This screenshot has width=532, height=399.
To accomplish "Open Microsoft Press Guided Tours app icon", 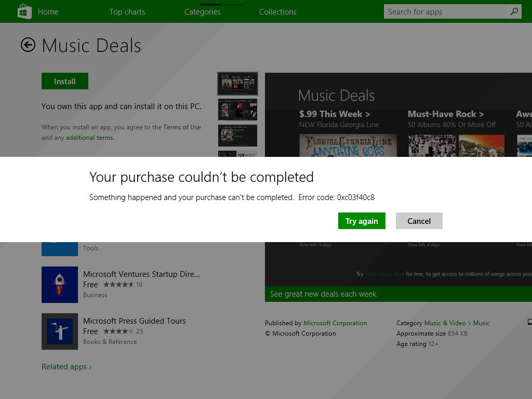I will coord(60,331).
